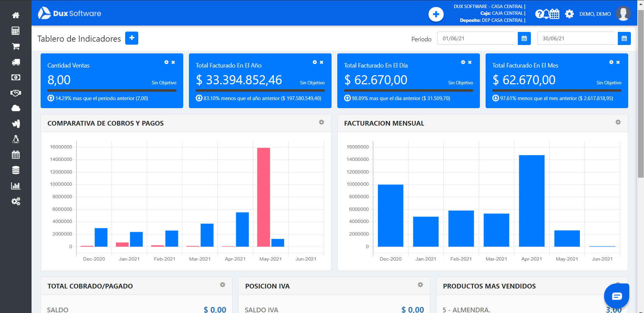This screenshot has height=313, width=644.
Task: Open the header calendar icon
Action: pos(555,14)
